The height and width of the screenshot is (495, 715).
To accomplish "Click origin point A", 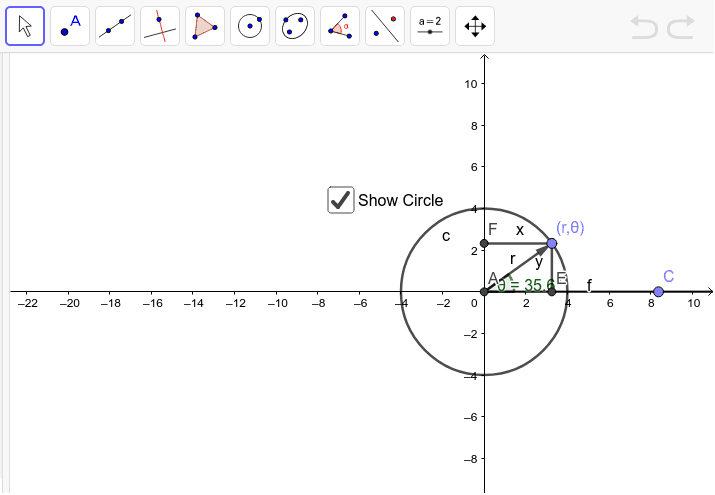I will coord(484,292).
